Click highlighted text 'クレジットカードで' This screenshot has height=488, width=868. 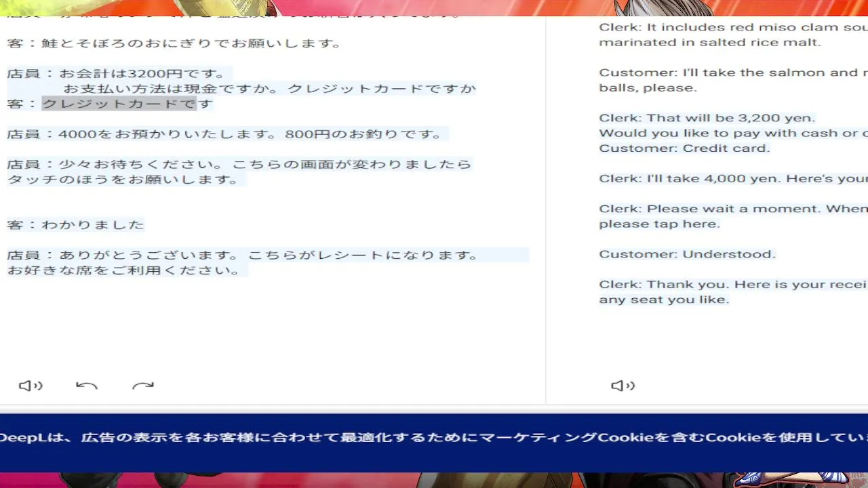(x=119, y=104)
